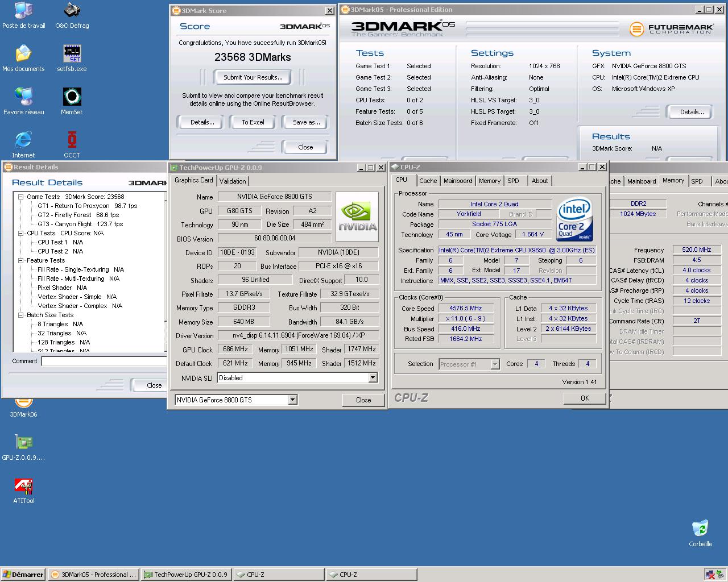Viewport: 728px width, 582px height.
Task: Switch to second CPU-Z taskbar item
Action: (371, 575)
